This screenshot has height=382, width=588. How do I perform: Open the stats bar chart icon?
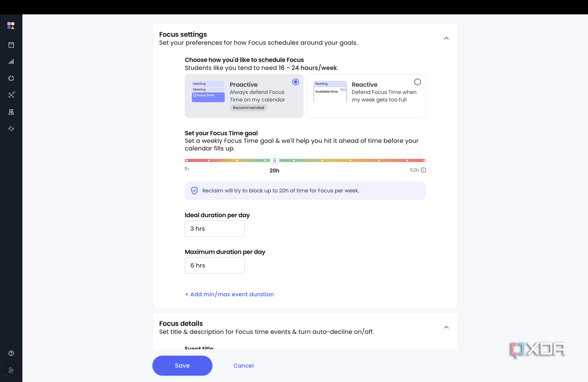[x=11, y=62]
